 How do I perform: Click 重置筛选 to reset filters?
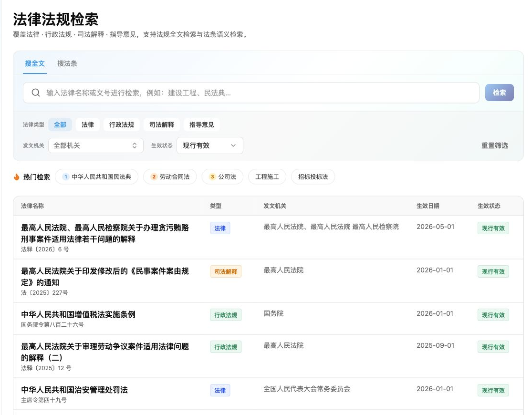[495, 145]
